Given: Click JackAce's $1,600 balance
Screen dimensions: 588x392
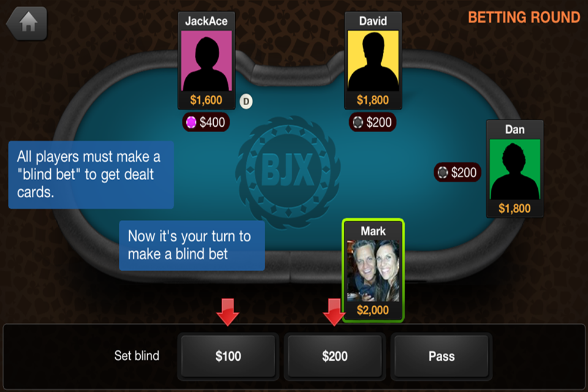Looking at the screenshot, I should 206,100.
